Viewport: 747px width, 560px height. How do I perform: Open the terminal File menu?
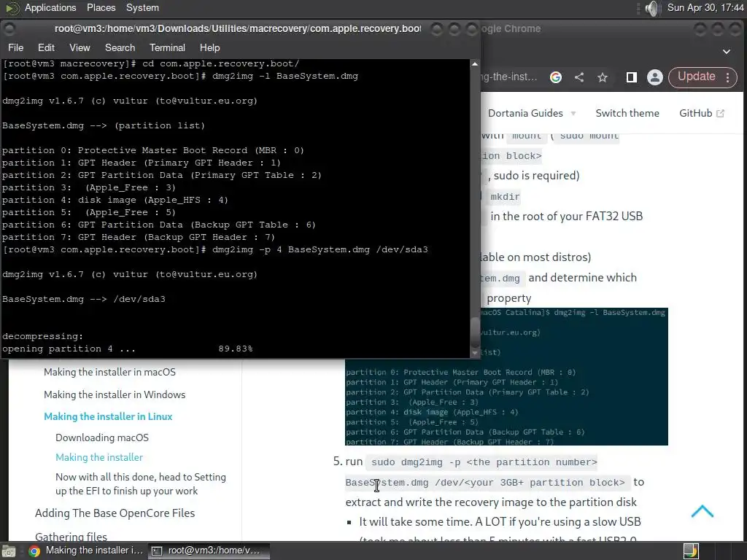16,47
